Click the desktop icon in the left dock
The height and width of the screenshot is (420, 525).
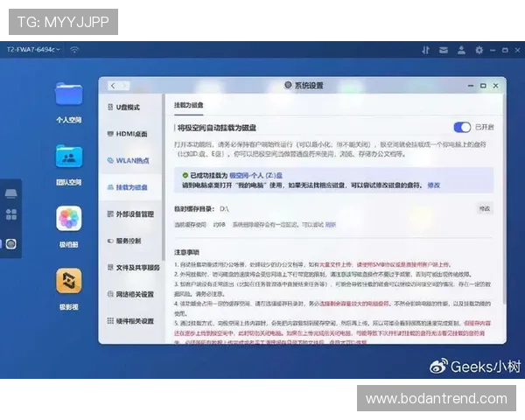[x=10, y=193]
